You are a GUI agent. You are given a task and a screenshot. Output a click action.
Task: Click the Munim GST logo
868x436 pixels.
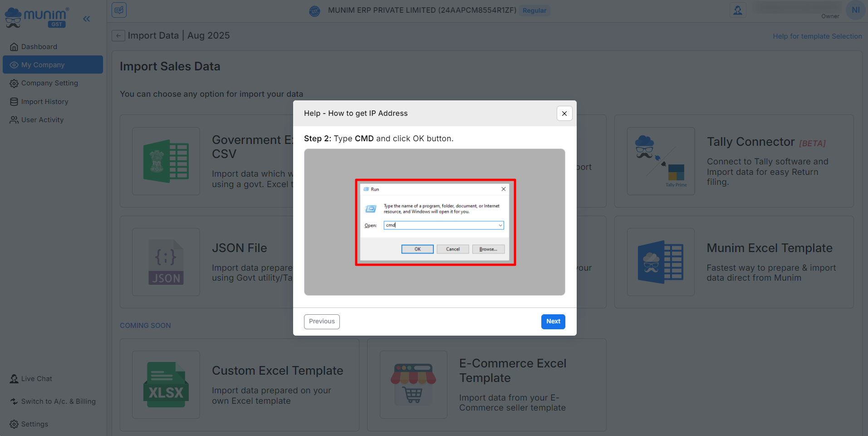37,18
